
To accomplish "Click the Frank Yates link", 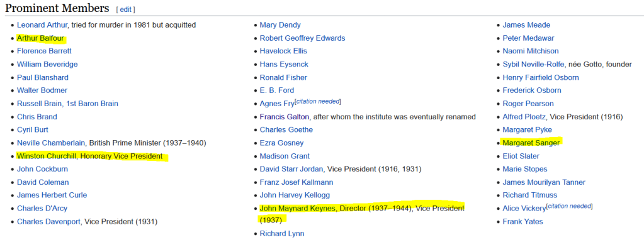I will [x=523, y=222].
